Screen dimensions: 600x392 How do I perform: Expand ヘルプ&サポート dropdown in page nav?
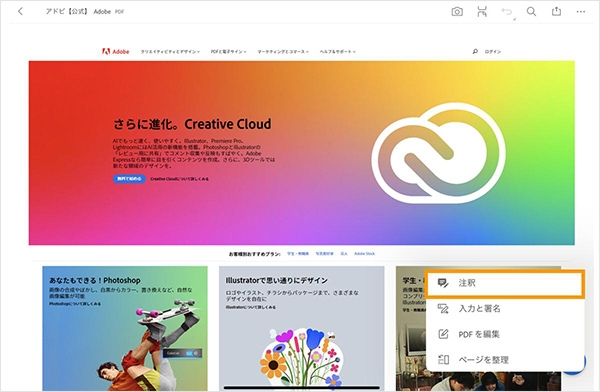tap(338, 52)
